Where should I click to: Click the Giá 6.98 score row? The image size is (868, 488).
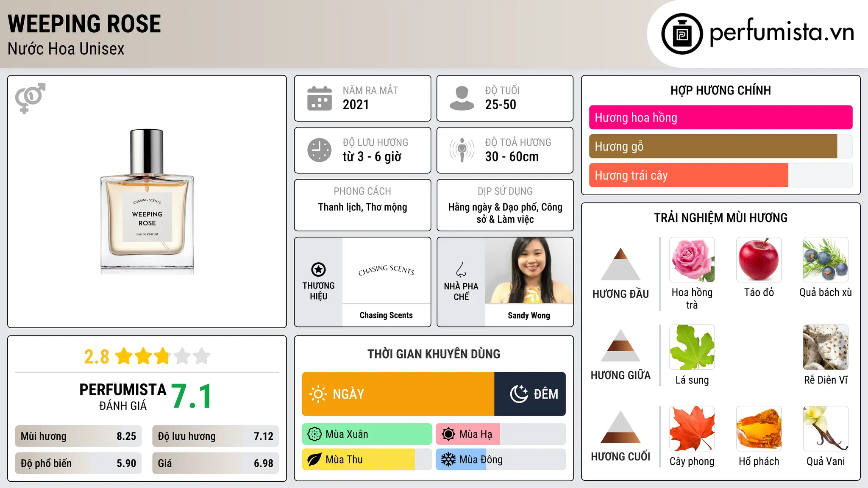pyautogui.click(x=215, y=463)
